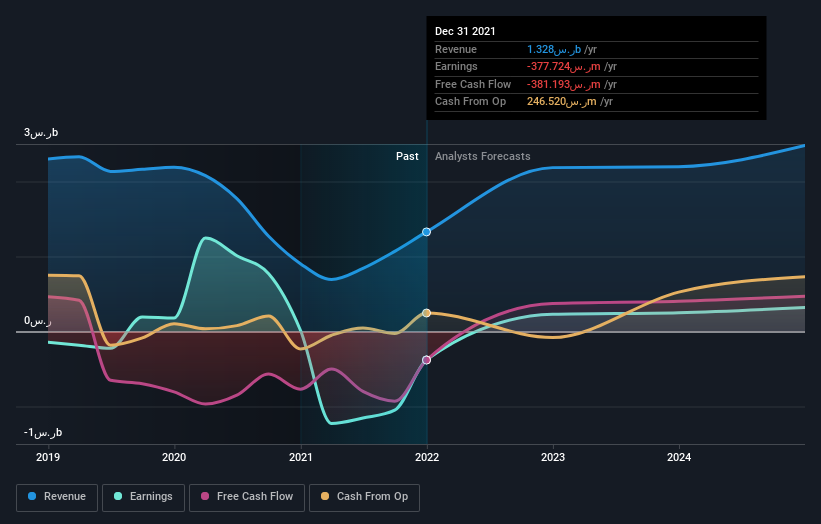Click the 'Analysts Forecasts' label
The width and height of the screenshot is (821, 524).
click(x=483, y=157)
